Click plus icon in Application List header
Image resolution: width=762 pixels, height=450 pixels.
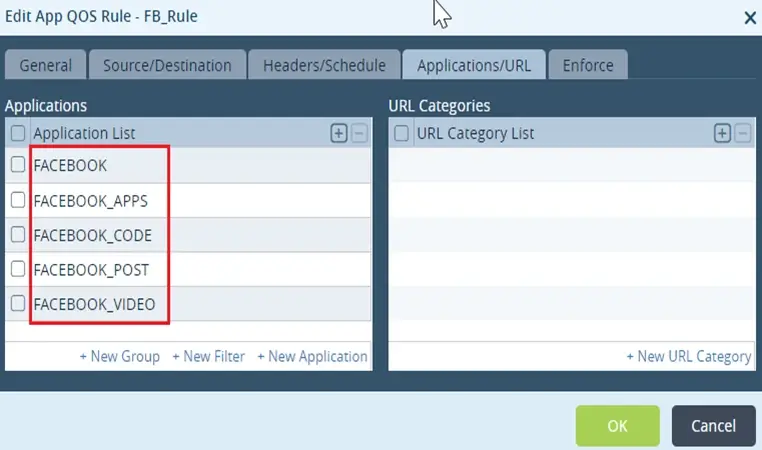(x=339, y=133)
